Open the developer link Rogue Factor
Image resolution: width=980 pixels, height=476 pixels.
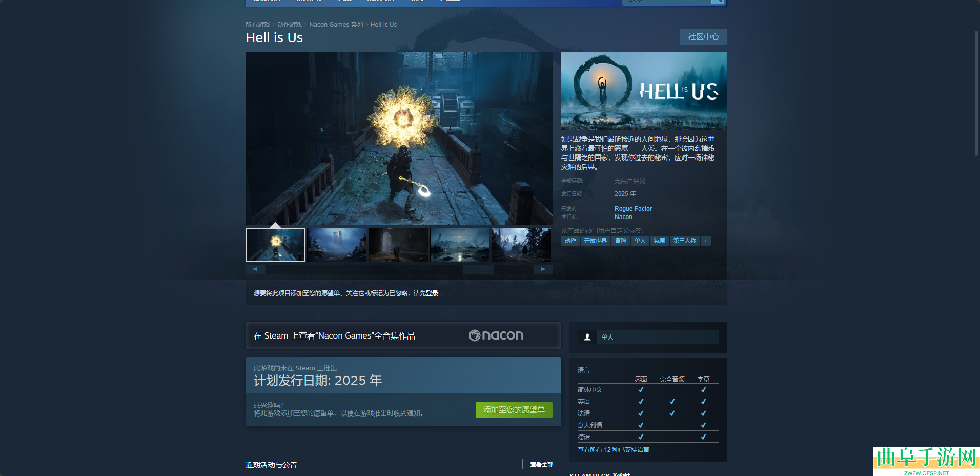(x=633, y=209)
